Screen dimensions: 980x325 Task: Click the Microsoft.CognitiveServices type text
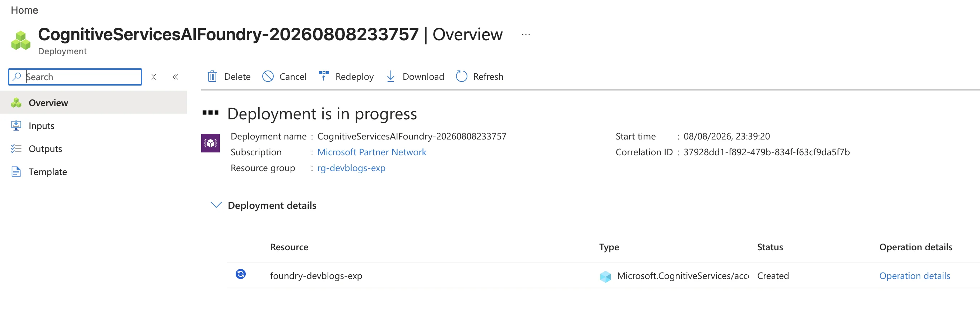click(x=683, y=276)
